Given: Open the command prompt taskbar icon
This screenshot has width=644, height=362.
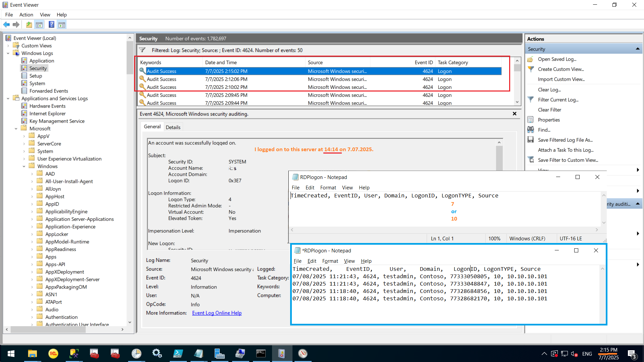Looking at the screenshot, I should tap(261, 353).
